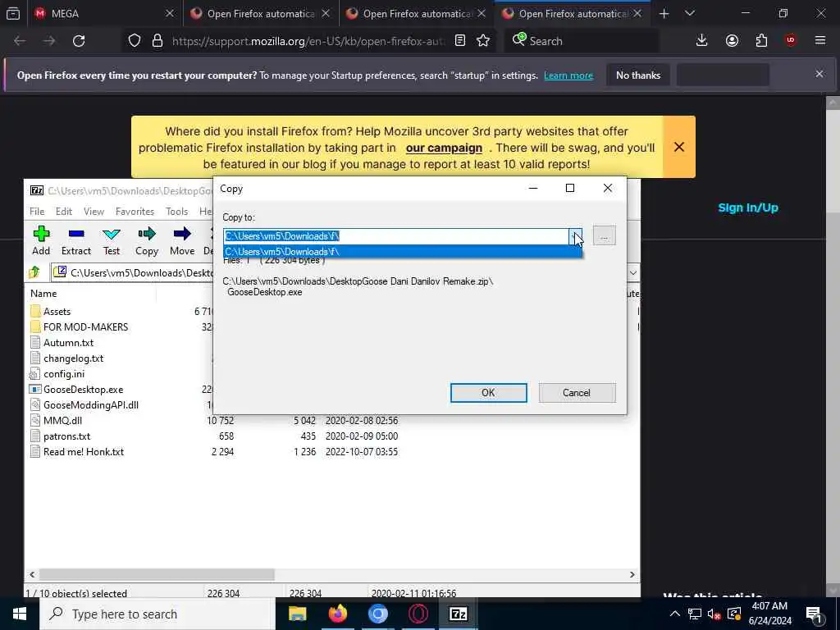This screenshot has height=630, width=840.
Task: Open the Tools menu in 7-Zip
Action: [x=177, y=212]
